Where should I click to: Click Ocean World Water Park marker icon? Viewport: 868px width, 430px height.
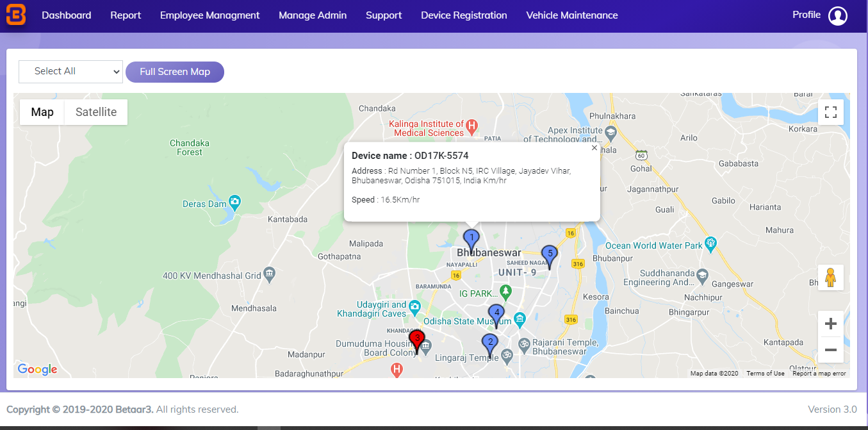[x=710, y=243]
